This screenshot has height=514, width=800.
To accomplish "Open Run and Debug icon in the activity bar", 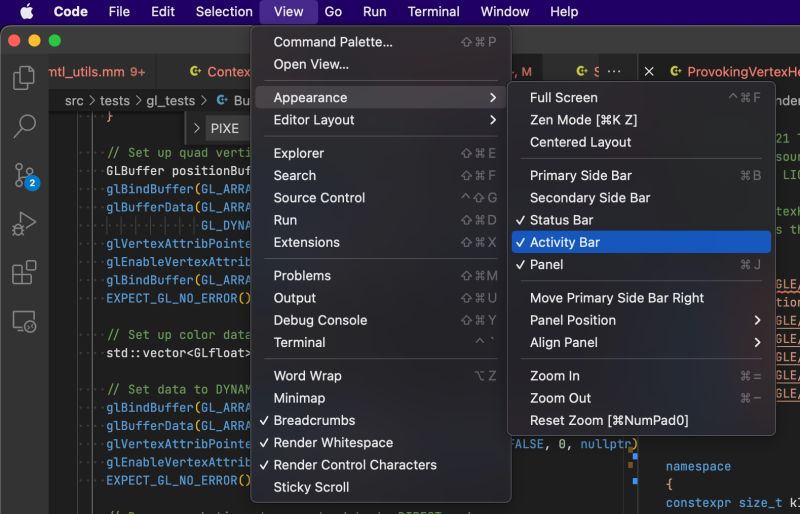I will [x=24, y=224].
